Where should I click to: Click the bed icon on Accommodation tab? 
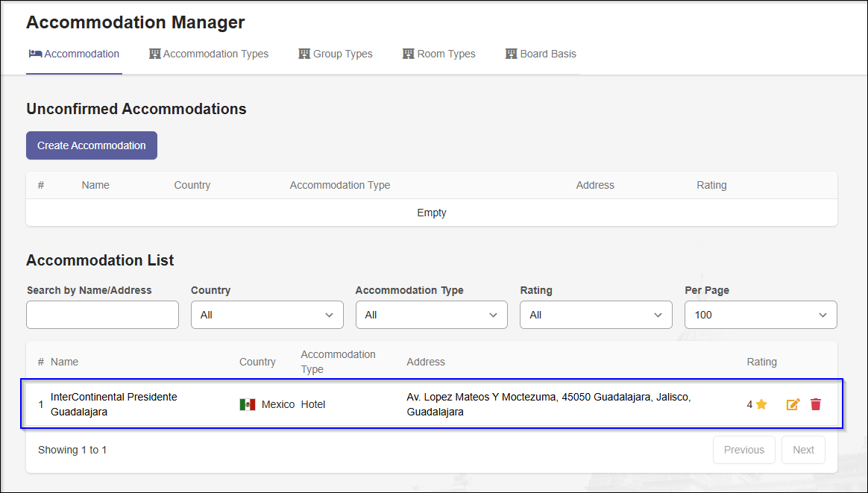point(35,54)
